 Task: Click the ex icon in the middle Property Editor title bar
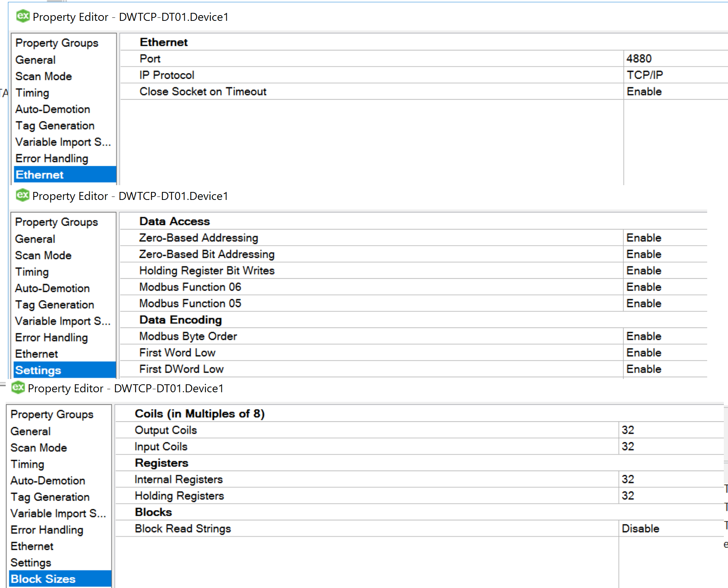tap(22, 196)
